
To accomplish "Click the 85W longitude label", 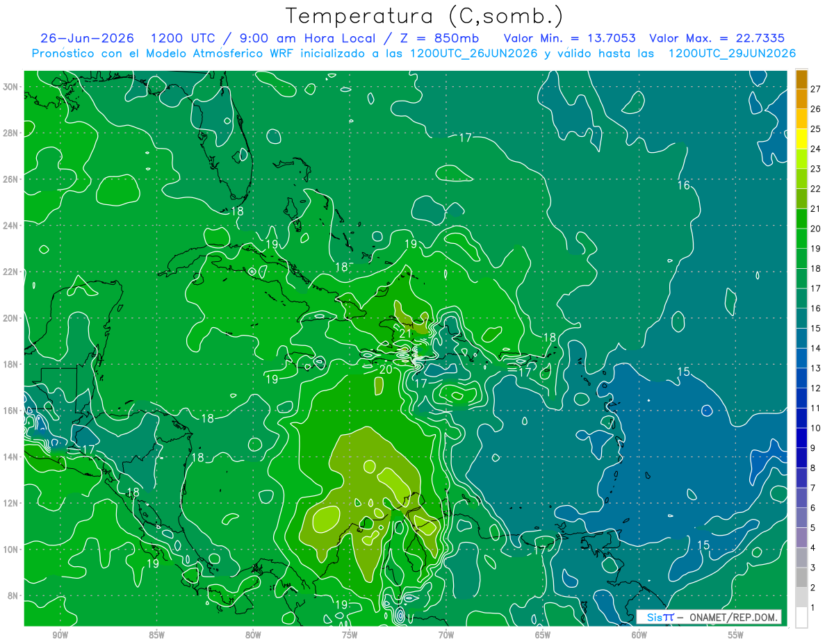I will 157,635.
